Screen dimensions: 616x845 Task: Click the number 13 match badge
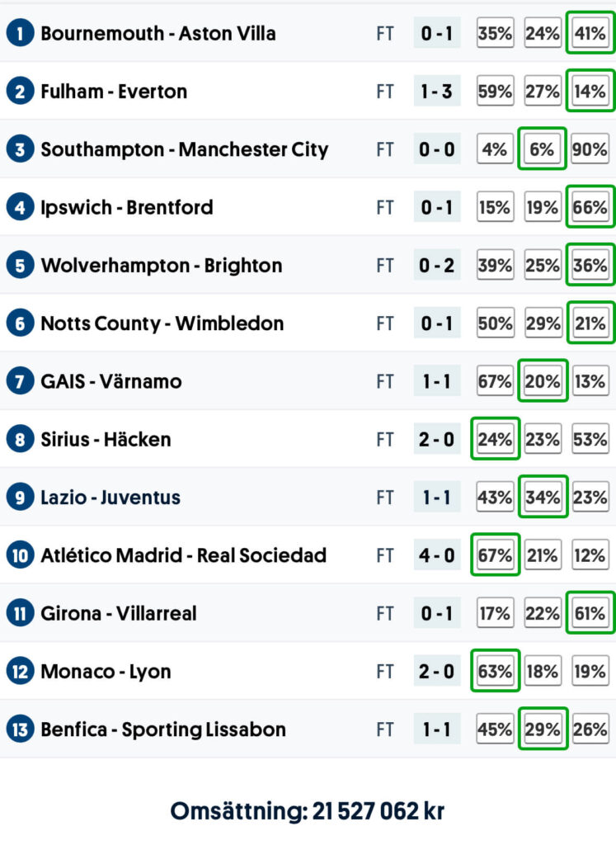(19, 729)
